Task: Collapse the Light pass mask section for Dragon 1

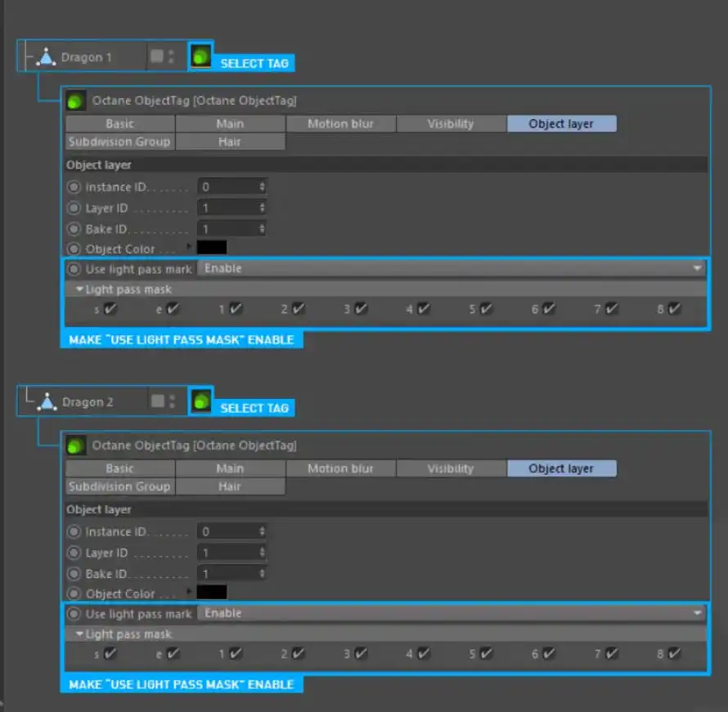Action: (79, 289)
